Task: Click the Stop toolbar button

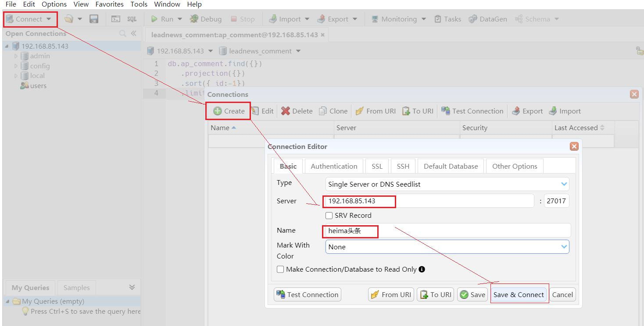Action: pos(243,19)
